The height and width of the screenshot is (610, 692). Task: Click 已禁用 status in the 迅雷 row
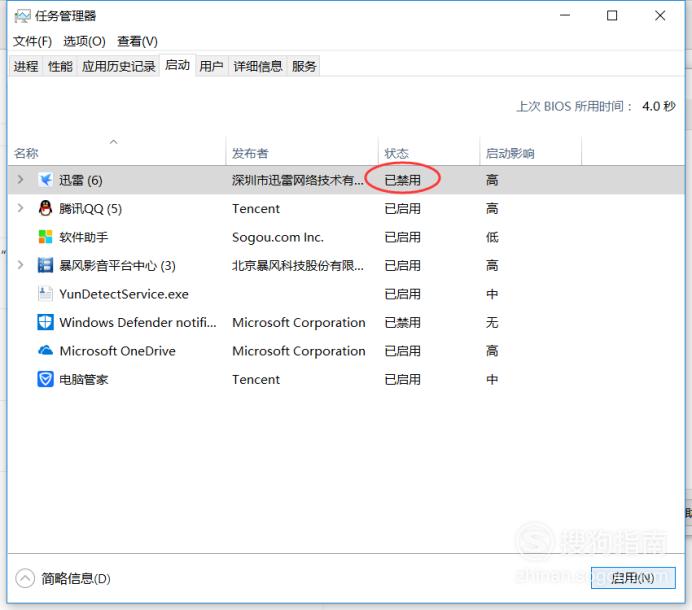click(x=402, y=180)
